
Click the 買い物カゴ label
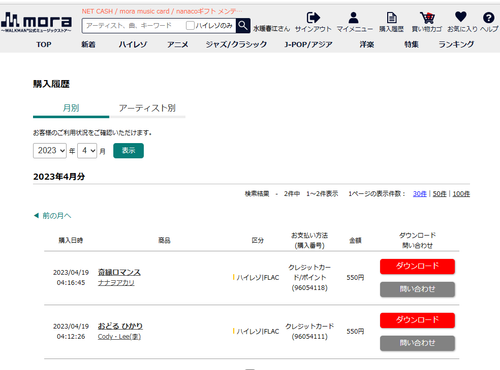pos(427,29)
